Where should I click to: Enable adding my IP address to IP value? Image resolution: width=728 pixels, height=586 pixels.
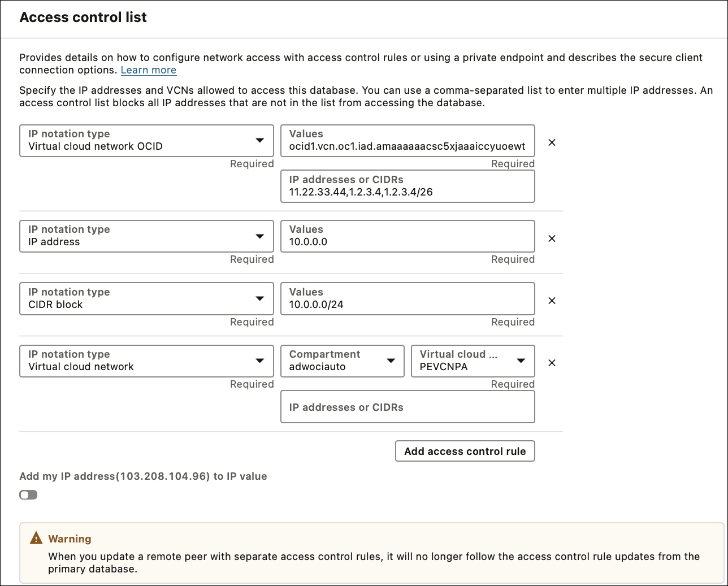[x=28, y=494]
